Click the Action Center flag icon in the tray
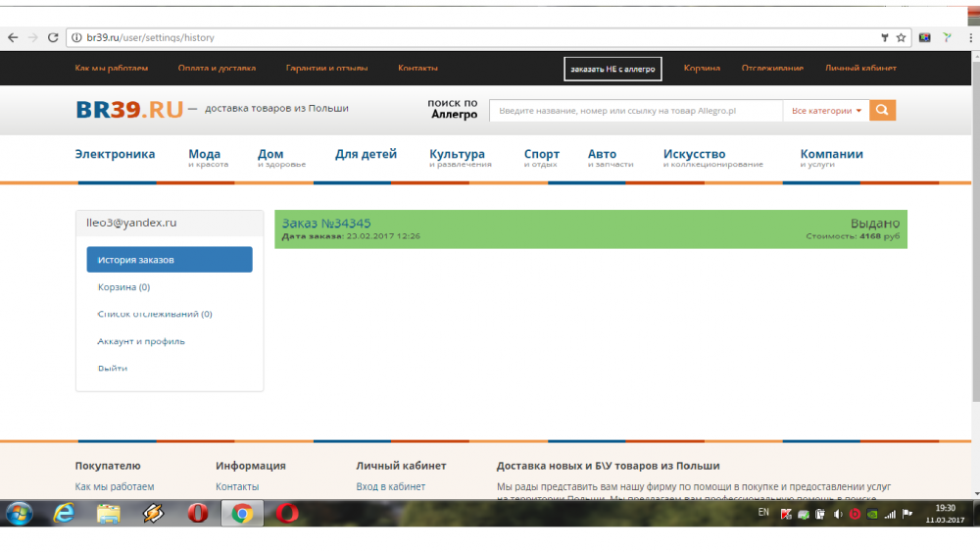This screenshot has height=552, width=980. click(x=907, y=514)
